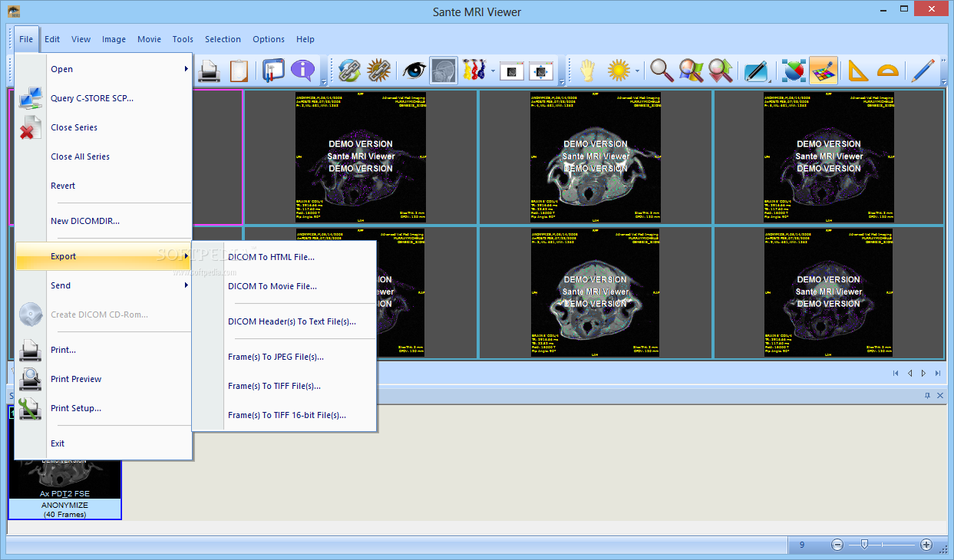Click the eye icon in the toolbar
The width and height of the screenshot is (954, 560).
[x=414, y=71]
